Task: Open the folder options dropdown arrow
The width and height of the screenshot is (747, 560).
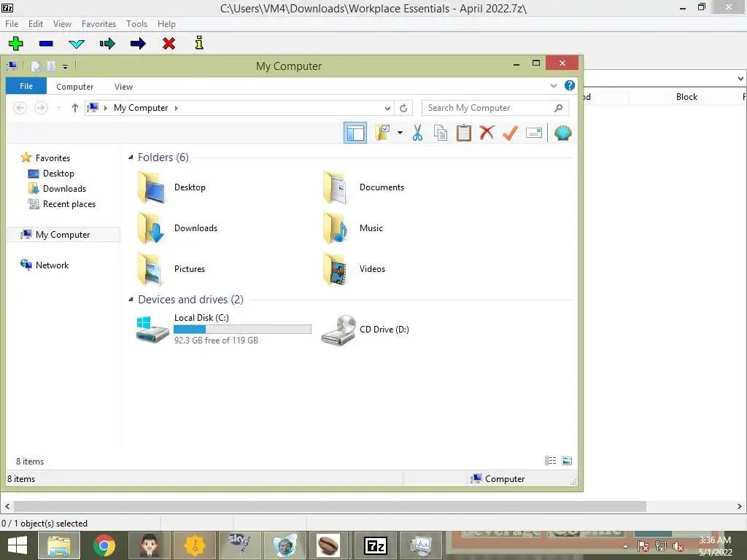Action: [x=400, y=133]
